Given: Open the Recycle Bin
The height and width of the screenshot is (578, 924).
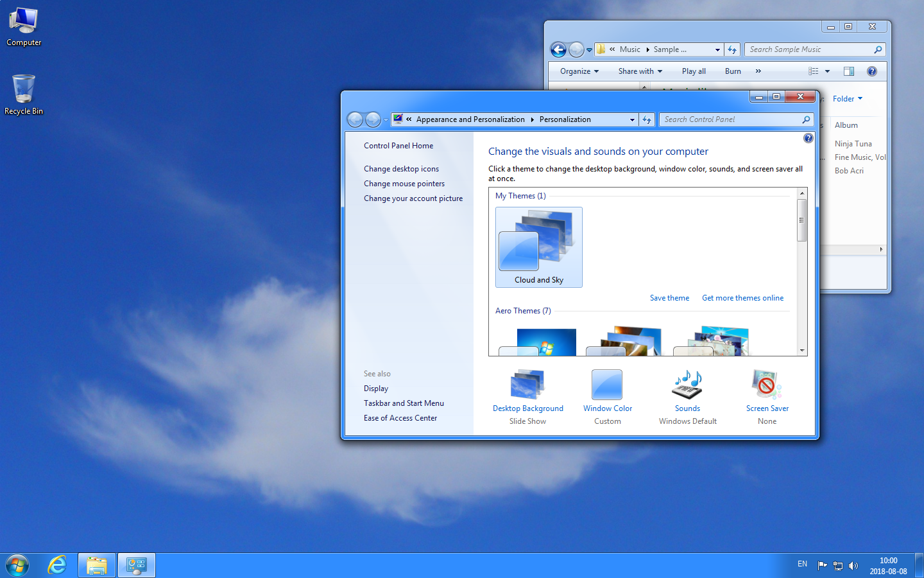Looking at the screenshot, I should point(23,90).
